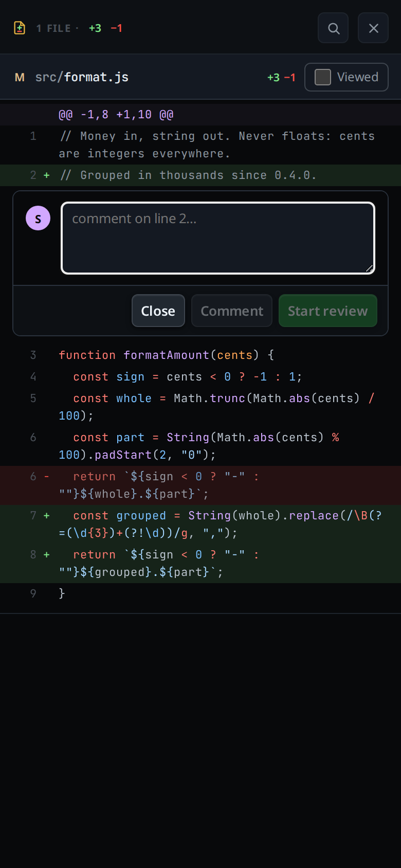This screenshot has height=868, width=401.
Task: Tick the Viewed checkbox
Action: [323, 77]
